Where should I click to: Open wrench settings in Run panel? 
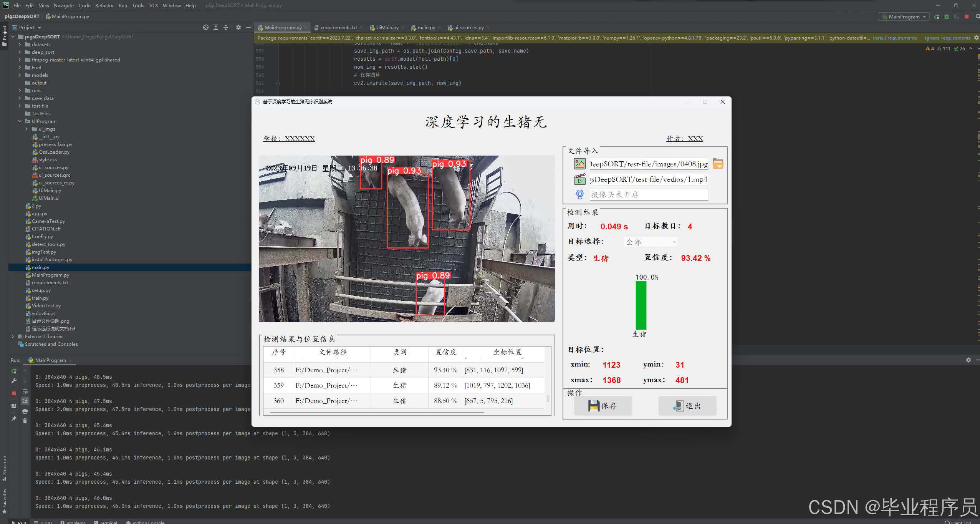pos(14,381)
